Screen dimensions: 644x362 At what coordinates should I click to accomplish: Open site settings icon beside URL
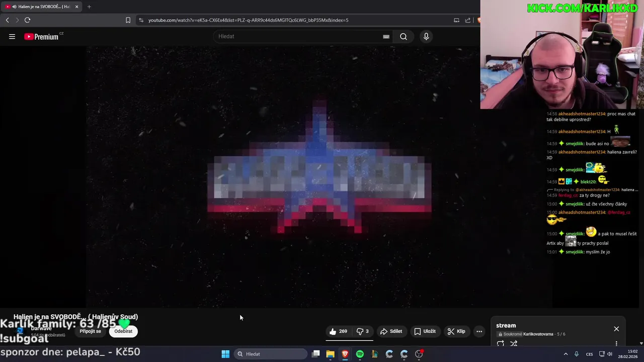click(x=141, y=20)
